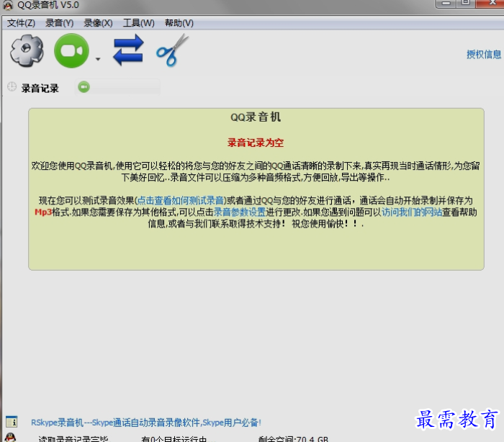Click the QQ penguin status bar icon

11,438
